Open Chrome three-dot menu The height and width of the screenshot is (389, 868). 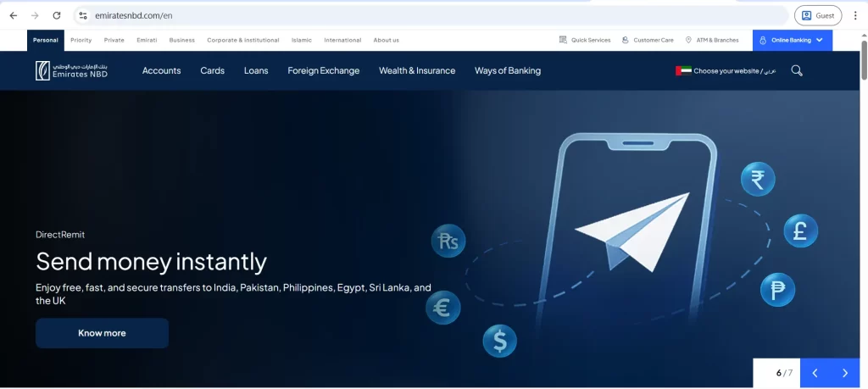tap(854, 15)
